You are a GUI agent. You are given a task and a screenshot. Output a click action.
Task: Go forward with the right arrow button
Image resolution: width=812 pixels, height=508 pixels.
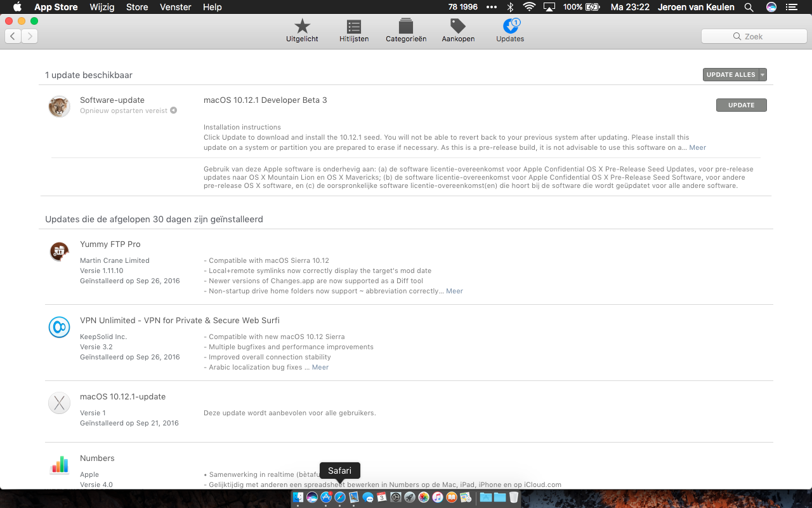(x=29, y=36)
